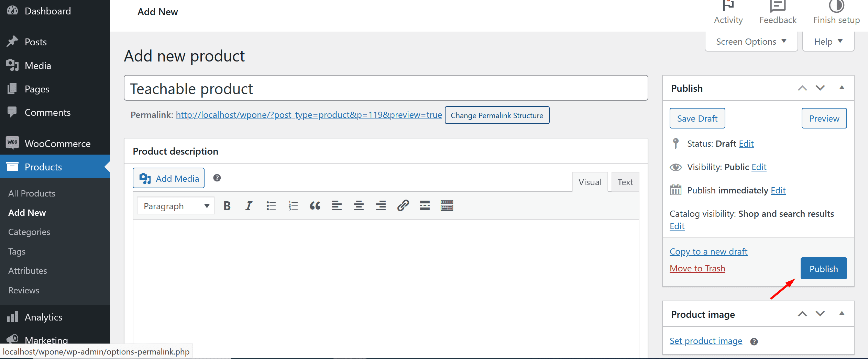868x359 pixels.
Task: Go to All Products submenu
Action: click(32, 193)
